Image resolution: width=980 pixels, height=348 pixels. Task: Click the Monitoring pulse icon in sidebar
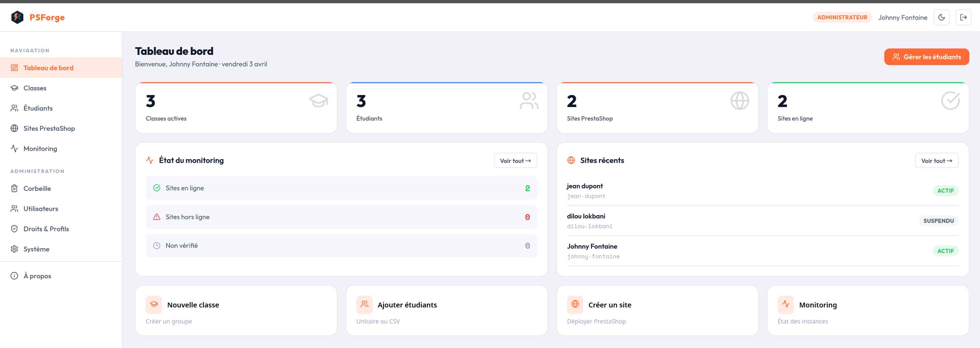(x=14, y=148)
